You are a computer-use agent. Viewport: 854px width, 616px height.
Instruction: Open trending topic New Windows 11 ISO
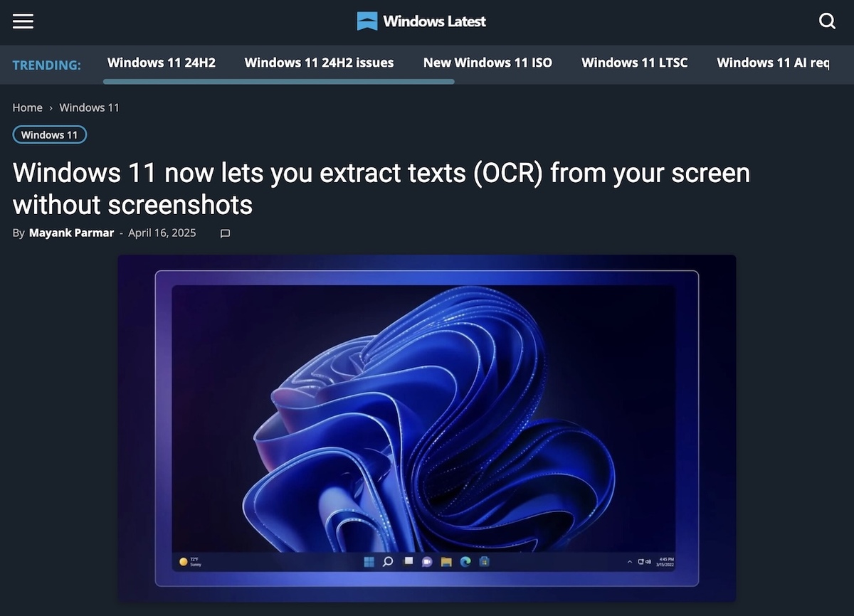tap(487, 63)
